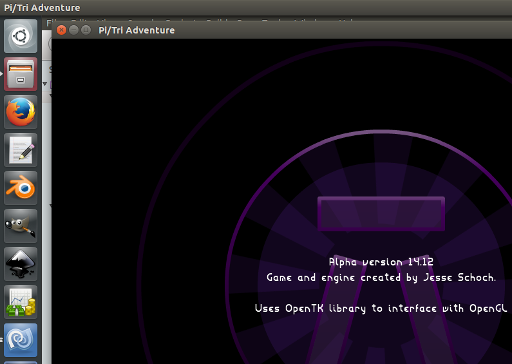The width and height of the screenshot is (512, 364).
Task: Click the purple rectangular button in game
Action: pos(381,213)
